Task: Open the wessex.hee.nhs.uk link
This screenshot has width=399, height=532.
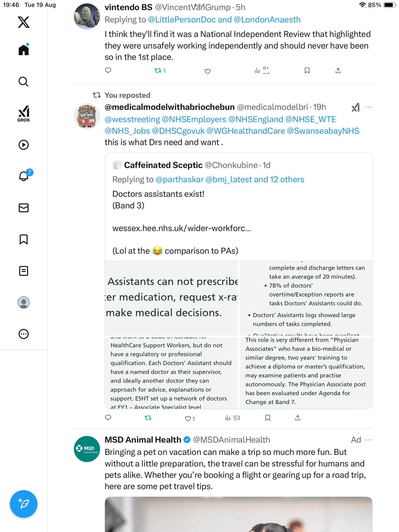Action: (x=182, y=228)
